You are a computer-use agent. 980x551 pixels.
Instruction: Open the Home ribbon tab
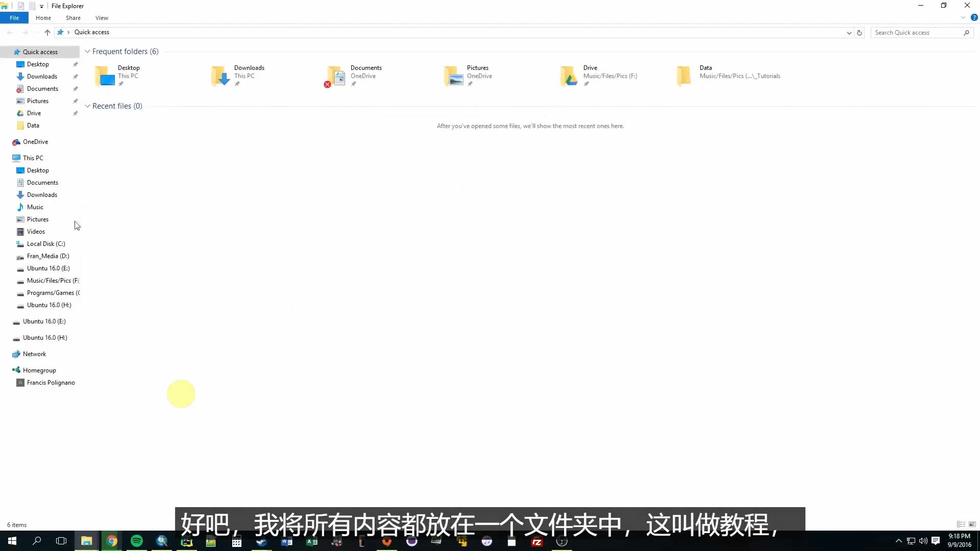point(43,18)
